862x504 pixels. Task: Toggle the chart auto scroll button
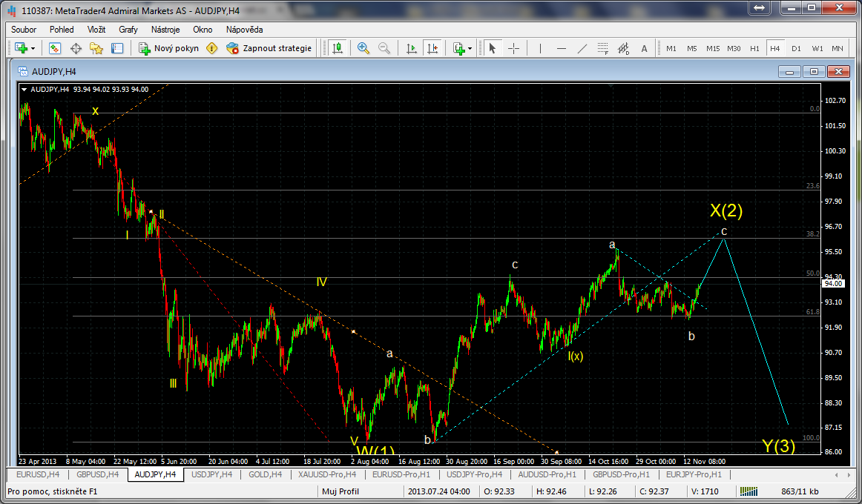click(412, 48)
